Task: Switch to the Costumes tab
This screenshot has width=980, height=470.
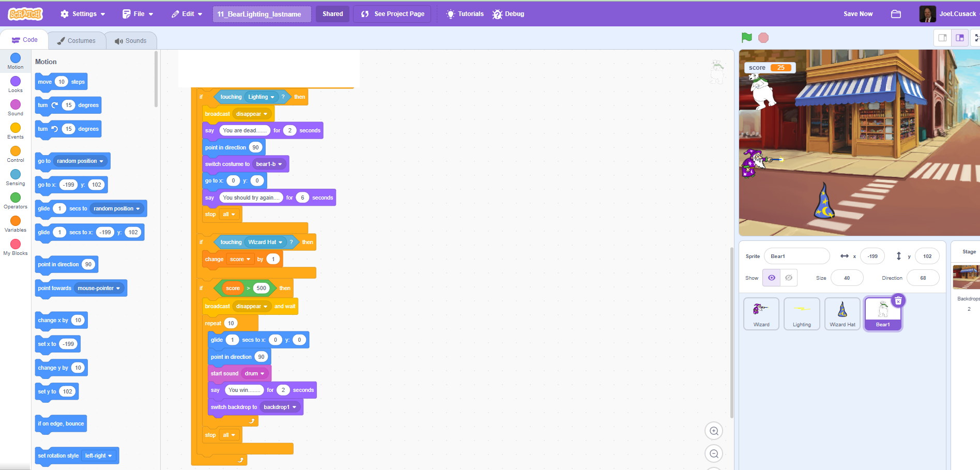Action: point(76,40)
